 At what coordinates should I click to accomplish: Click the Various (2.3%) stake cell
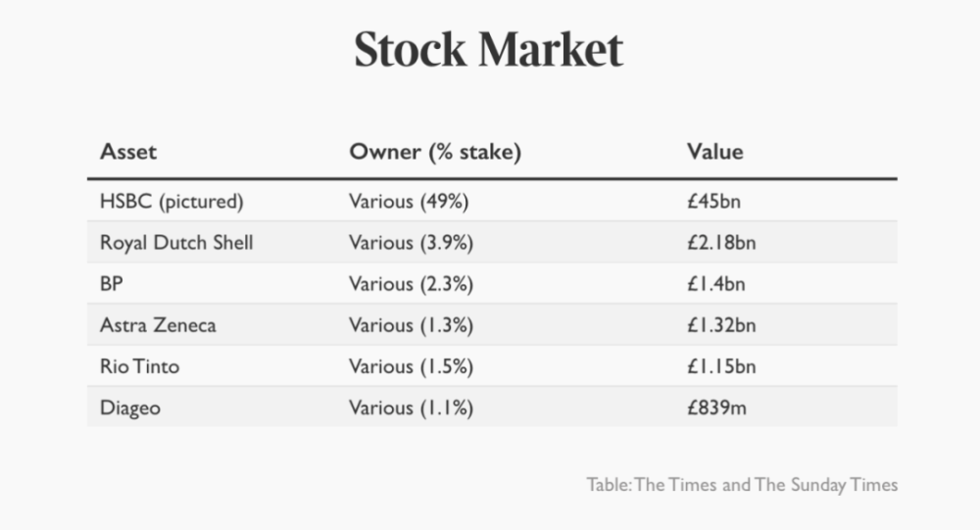coord(412,284)
